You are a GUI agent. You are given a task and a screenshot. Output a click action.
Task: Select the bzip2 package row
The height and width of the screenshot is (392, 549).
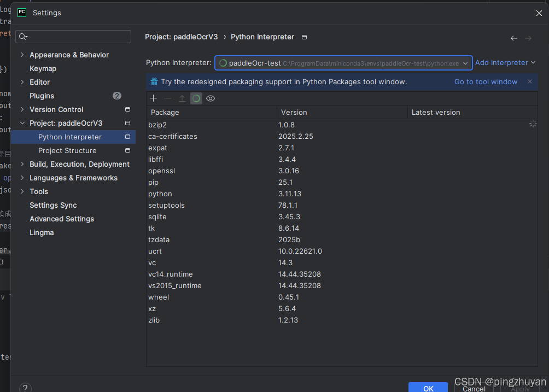point(342,125)
